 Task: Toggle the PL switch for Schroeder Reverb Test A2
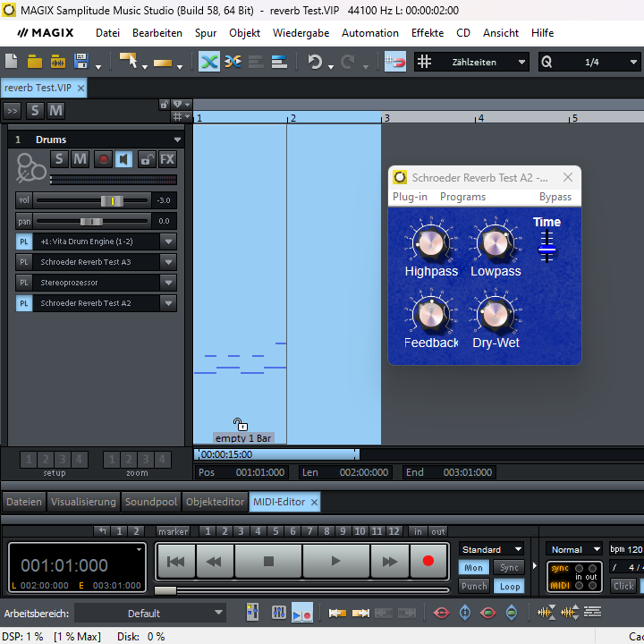24,303
